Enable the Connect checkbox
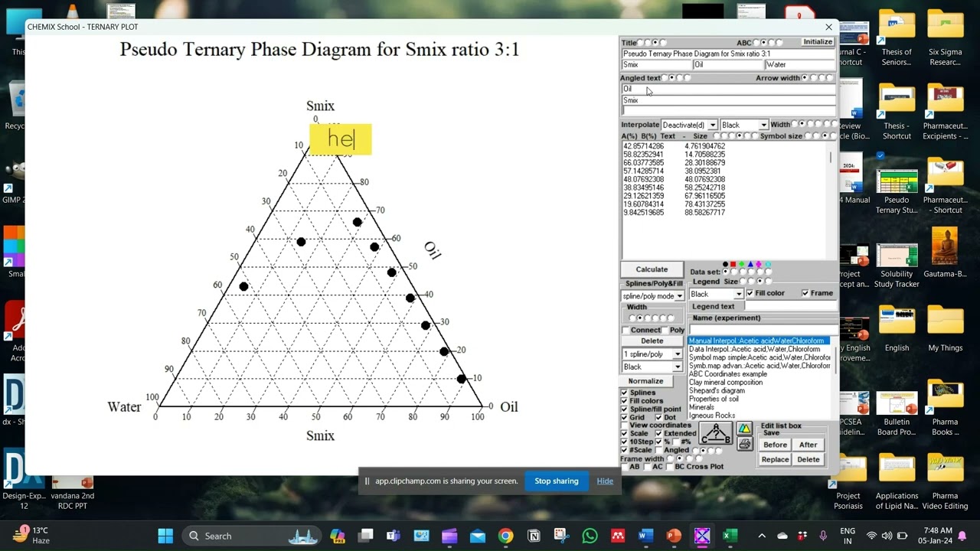 click(625, 330)
